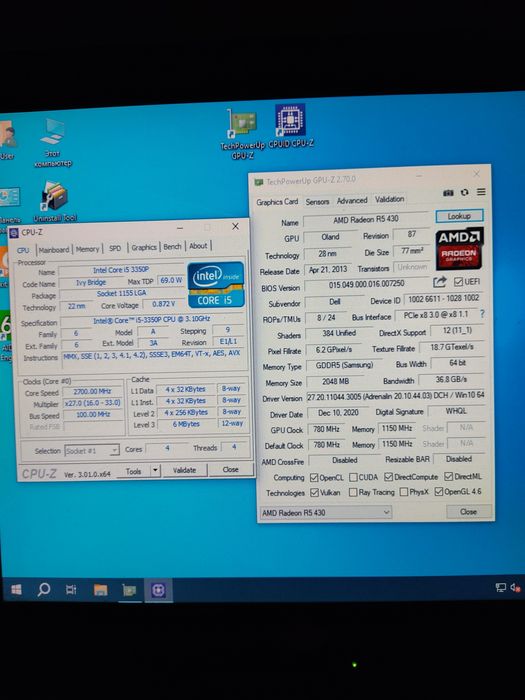Select the CPU tab in CPU-Z
Viewport: 525px width, 700px height.
tap(23, 250)
